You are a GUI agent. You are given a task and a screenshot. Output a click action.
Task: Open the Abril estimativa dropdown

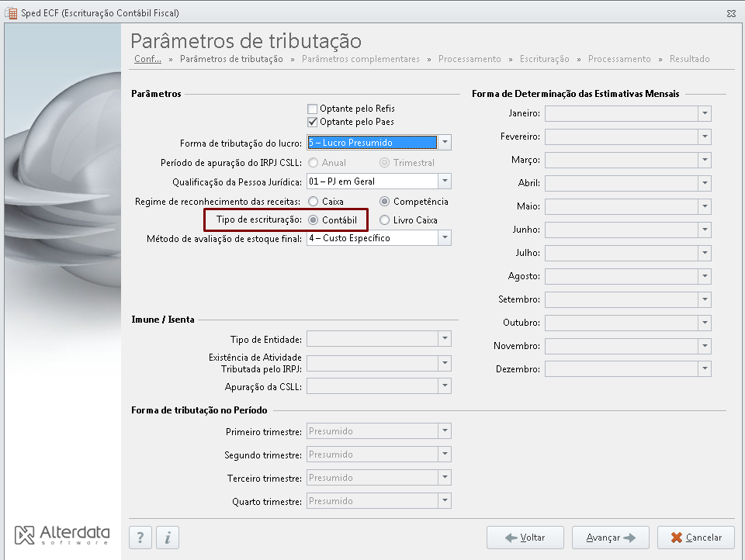click(705, 183)
